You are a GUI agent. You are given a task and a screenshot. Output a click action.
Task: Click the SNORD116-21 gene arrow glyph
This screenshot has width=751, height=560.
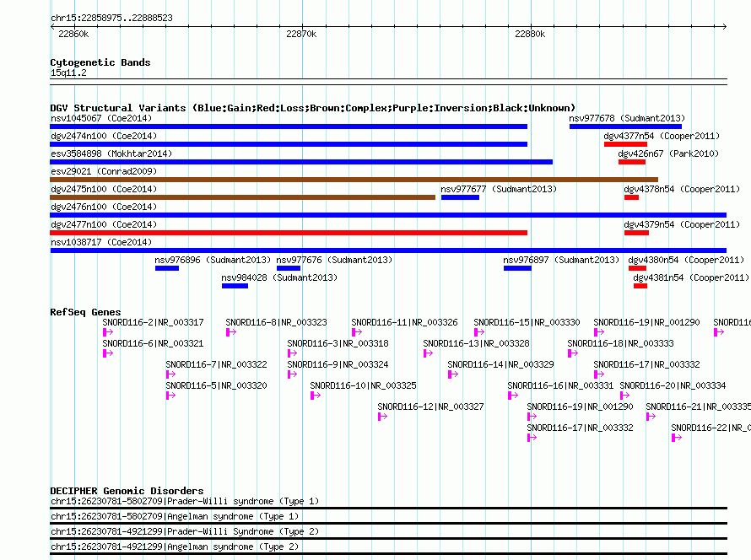click(651, 417)
